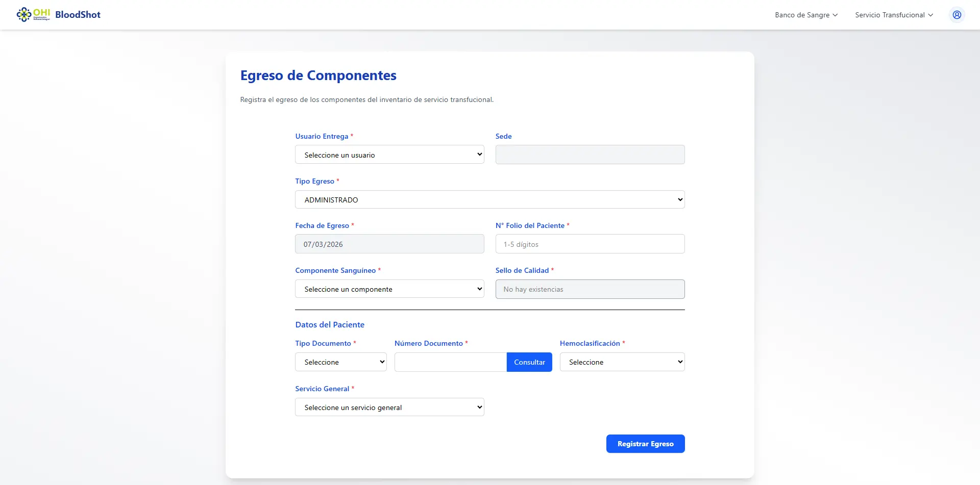Open the Tipo Documento dropdown

[341, 362]
